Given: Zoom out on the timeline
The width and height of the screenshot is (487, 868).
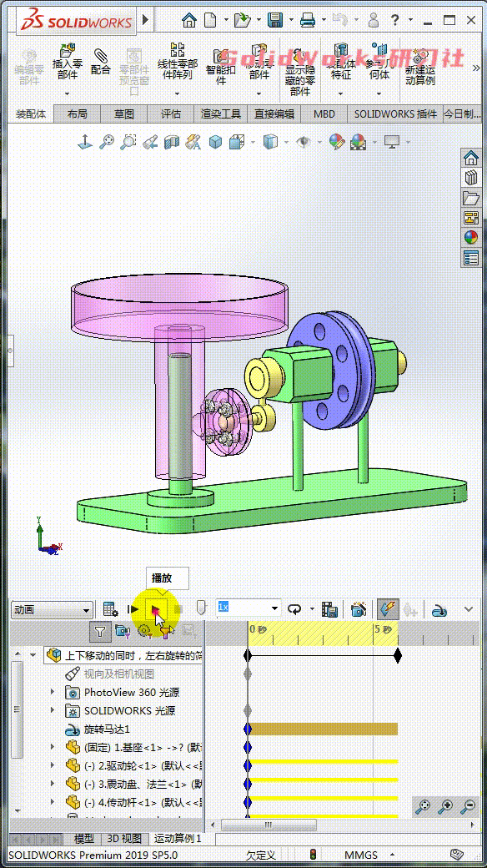Looking at the screenshot, I should 469,807.
